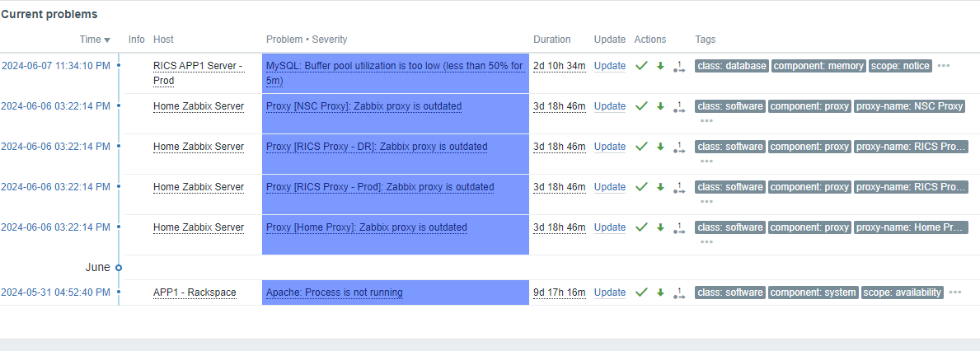
Task: Click the 9d 17h 16m duration link
Action: click(559, 292)
